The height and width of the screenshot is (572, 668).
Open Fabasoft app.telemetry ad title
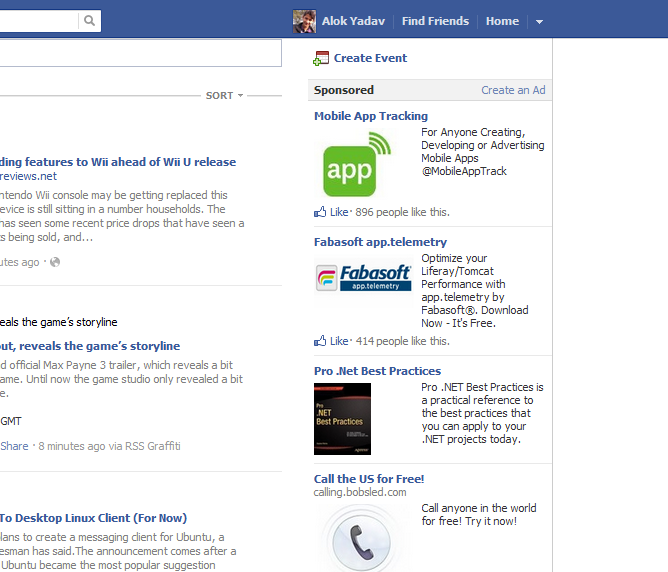(380, 242)
